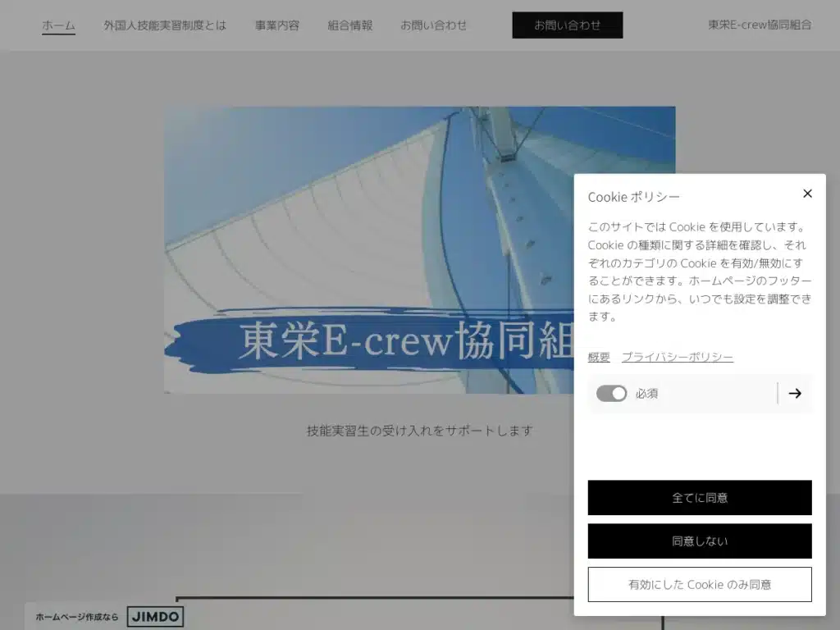Viewport: 840px width, 630px height.
Task: Close the Cookie policy dialog
Action: pos(807,194)
